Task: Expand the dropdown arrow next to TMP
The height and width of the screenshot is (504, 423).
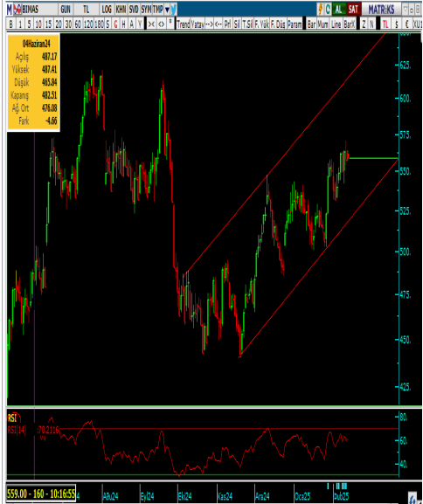Action: click(167, 10)
